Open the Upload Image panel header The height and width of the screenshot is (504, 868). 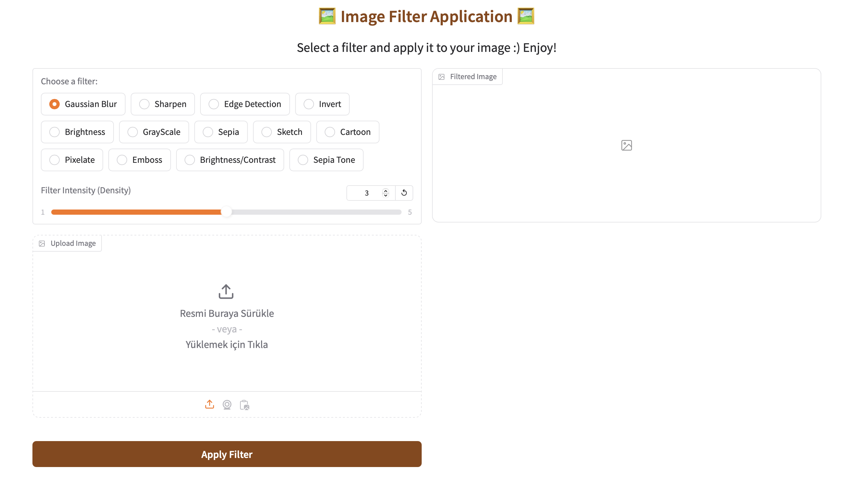[67, 243]
